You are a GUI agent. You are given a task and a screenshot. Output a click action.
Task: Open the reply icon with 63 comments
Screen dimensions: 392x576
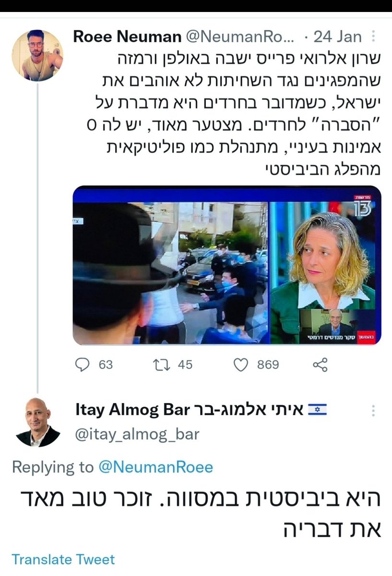pyautogui.click(x=83, y=365)
